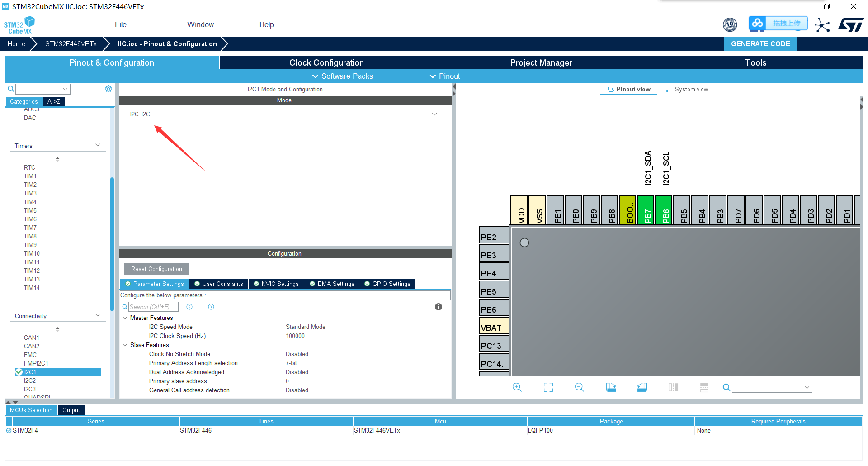
Task: Click the parameter search magnifier icon
Action: 125,307
